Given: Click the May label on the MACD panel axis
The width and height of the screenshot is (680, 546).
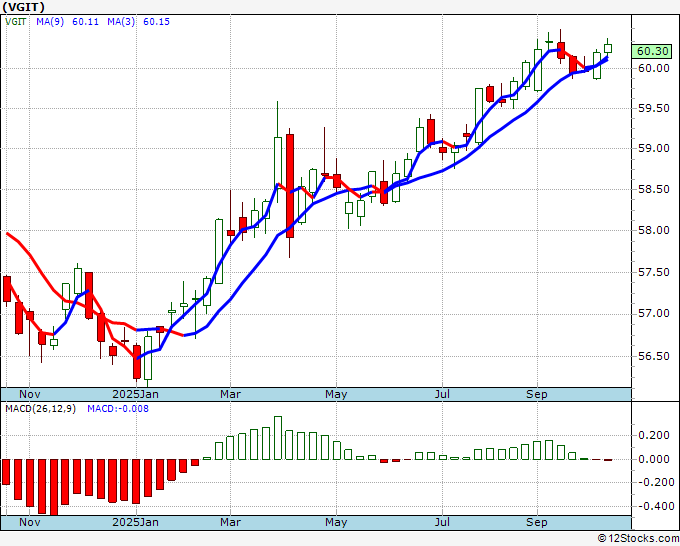Looking at the screenshot, I should coord(336,522).
